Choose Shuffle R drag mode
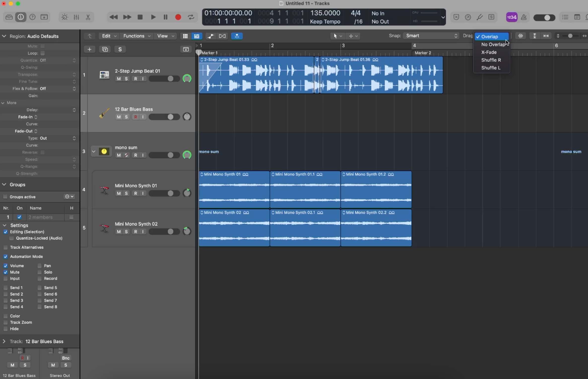 click(x=492, y=60)
